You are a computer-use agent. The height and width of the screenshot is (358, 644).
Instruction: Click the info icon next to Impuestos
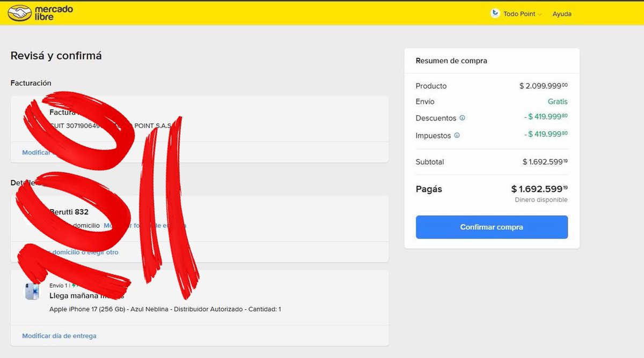click(457, 136)
